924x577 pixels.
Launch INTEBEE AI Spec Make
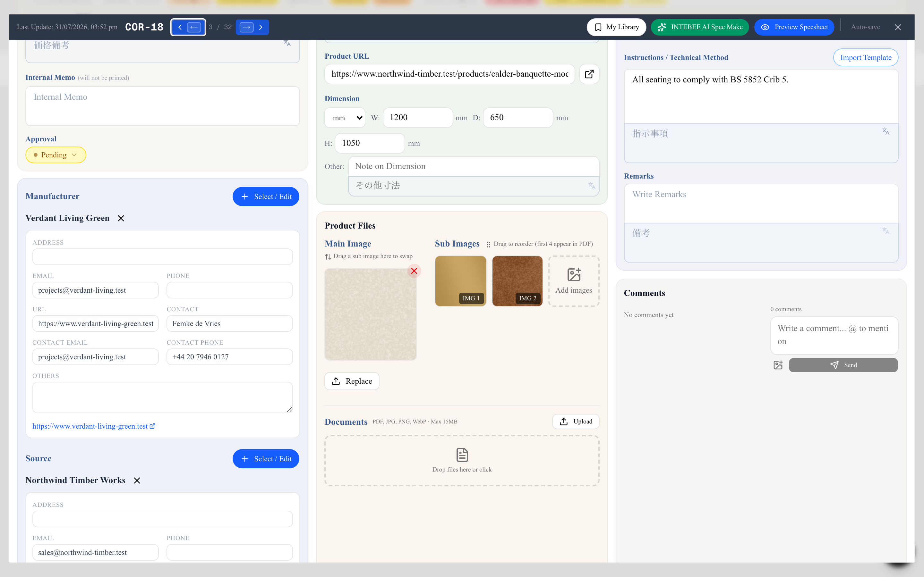(700, 27)
